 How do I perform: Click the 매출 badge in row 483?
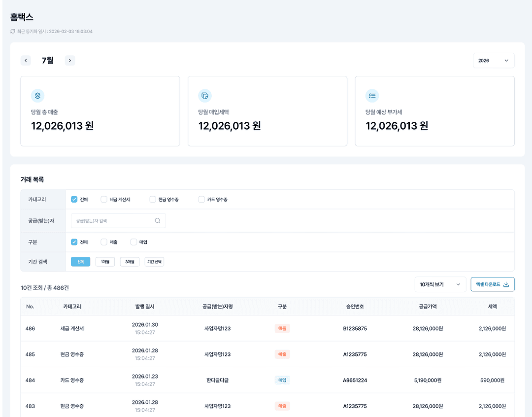click(282, 406)
